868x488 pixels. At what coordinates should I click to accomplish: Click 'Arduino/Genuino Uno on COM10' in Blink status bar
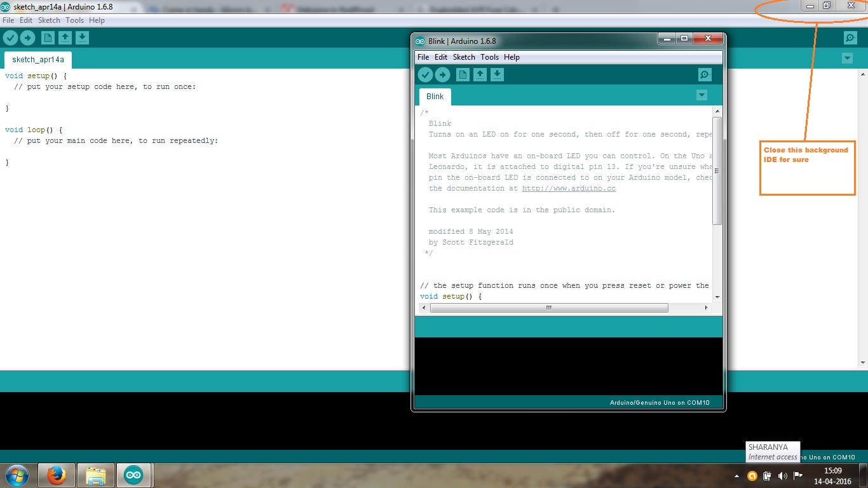click(660, 403)
